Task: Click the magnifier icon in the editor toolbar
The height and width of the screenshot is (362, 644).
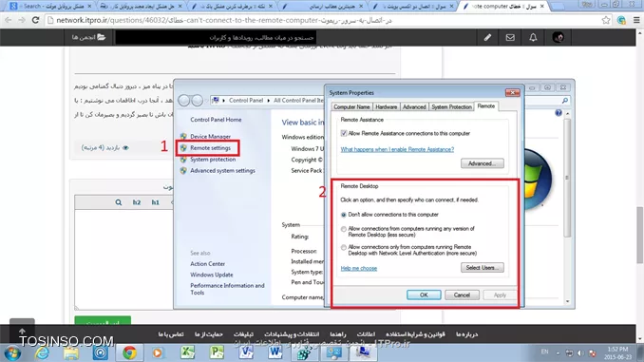Action: coord(119,202)
